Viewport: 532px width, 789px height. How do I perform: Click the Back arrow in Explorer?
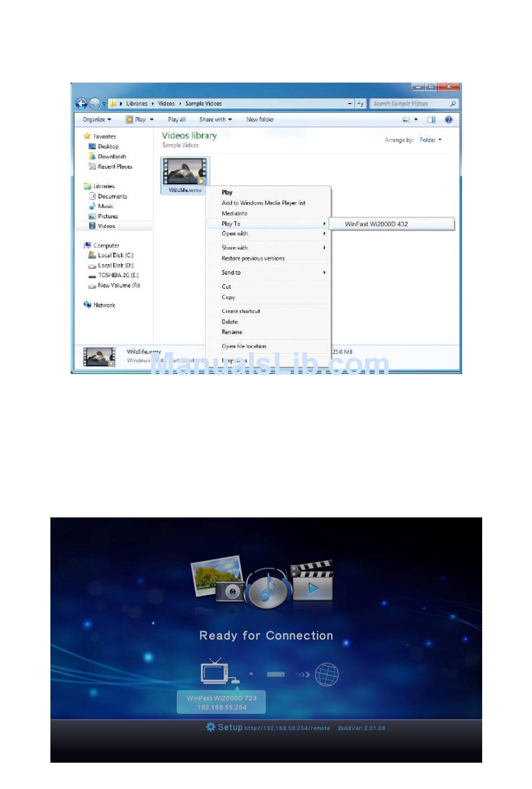81,104
